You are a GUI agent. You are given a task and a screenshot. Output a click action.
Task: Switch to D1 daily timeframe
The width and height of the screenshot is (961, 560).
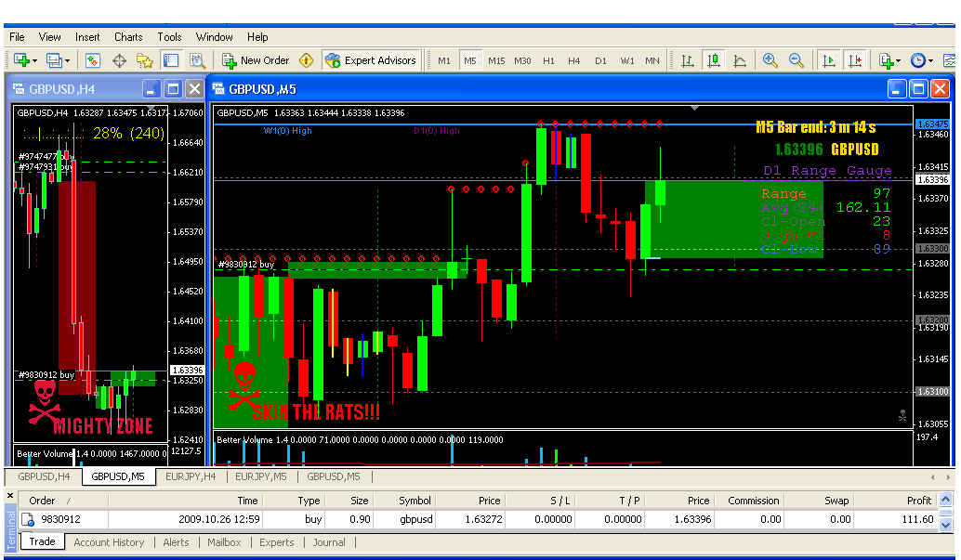point(600,60)
